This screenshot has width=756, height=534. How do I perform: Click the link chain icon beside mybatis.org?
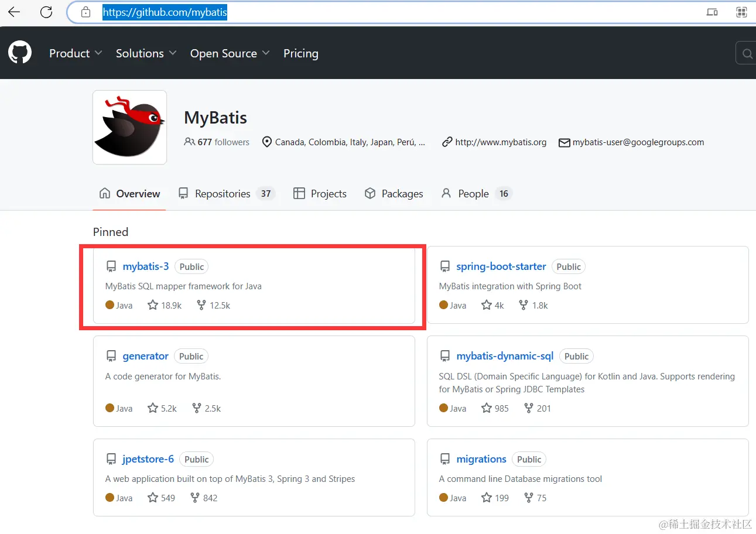coord(447,142)
